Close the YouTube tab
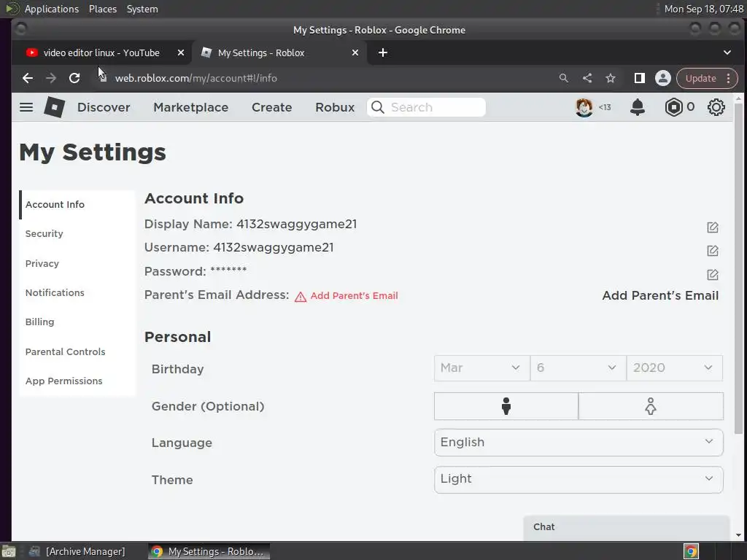Screen dimensions: 747x560 (181, 52)
